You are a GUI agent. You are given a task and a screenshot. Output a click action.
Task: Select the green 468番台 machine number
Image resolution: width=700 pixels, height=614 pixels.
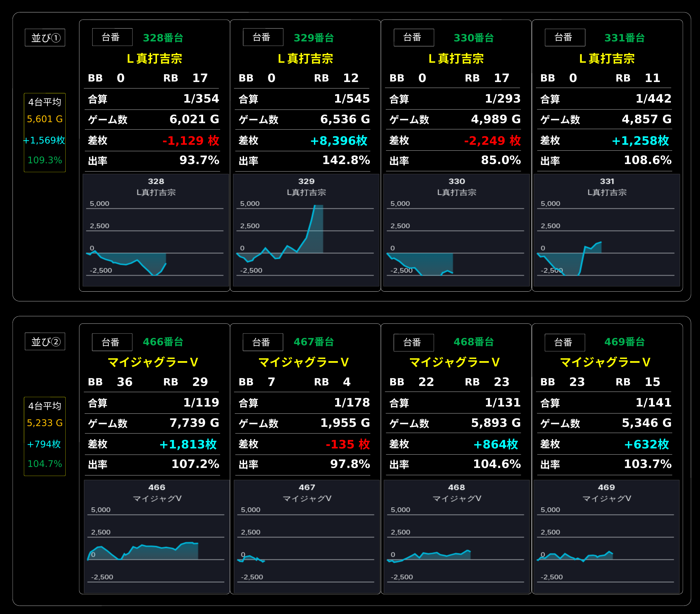point(474,342)
